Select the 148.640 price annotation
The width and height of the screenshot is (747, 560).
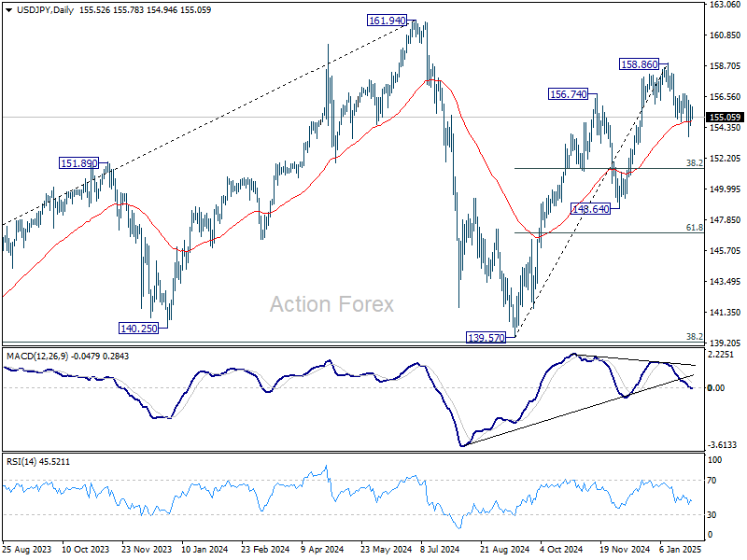pyautogui.click(x=591, y=209)
